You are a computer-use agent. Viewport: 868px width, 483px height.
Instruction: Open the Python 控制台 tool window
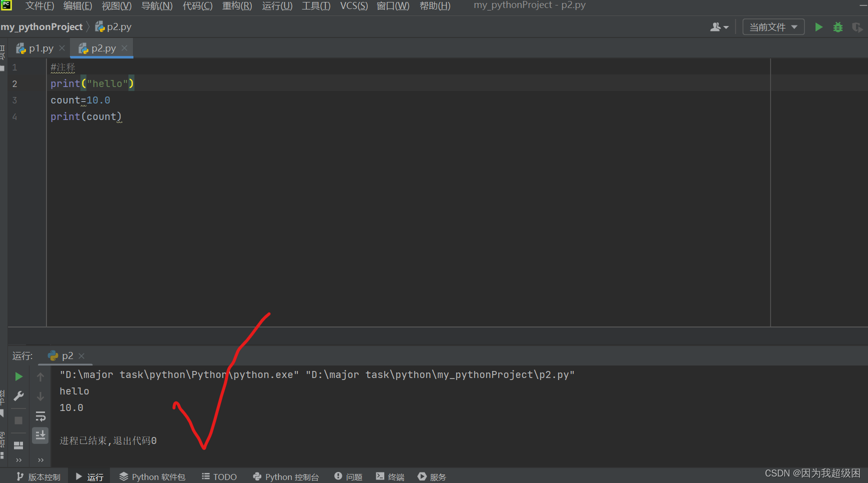point(286,476)
